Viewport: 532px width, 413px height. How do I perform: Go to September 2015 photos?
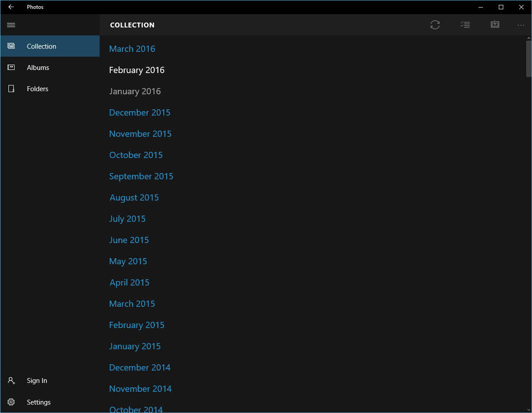click(141, 176)
